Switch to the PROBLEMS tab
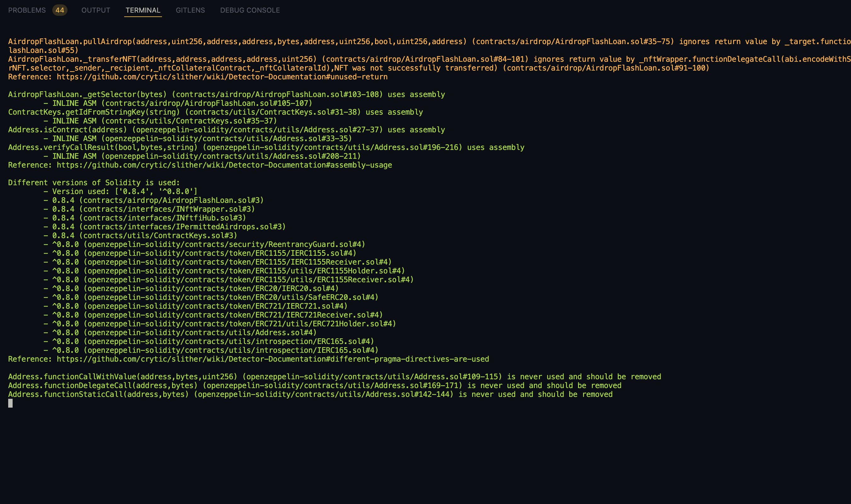Screen dimensions: 851x504 (27, 10)
